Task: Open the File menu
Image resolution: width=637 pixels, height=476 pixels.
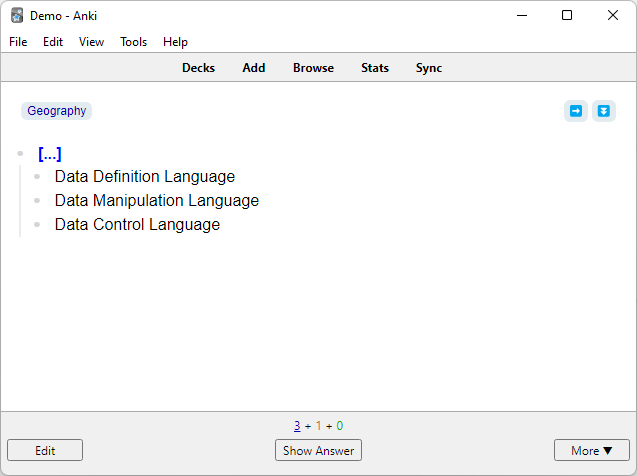Action: (x=18, y=42)
